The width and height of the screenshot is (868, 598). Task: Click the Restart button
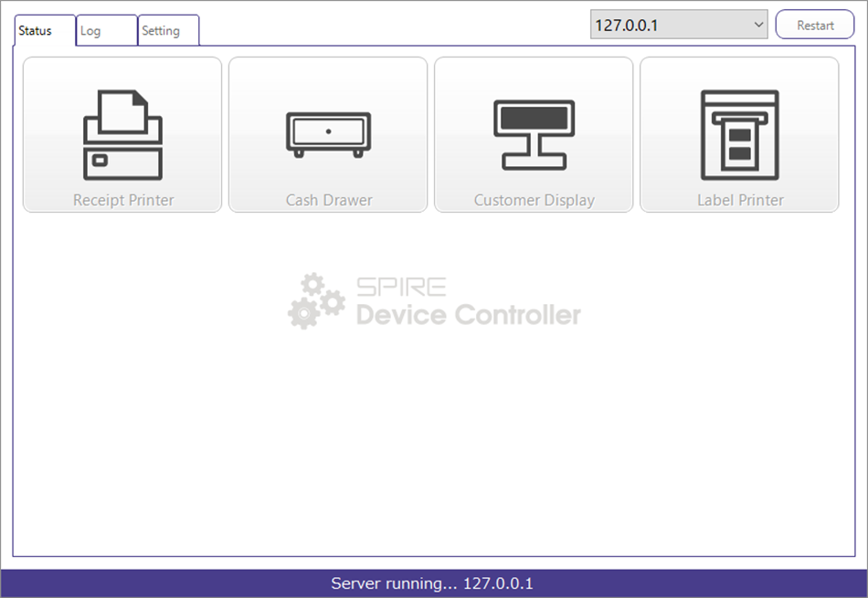click(x=815, y=25)
